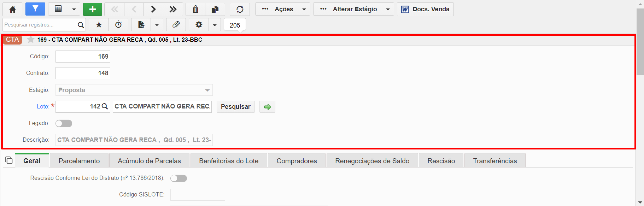The image size is (644, 206).
Task: Click the vertical scrollbar thumb
Action: click(640, 42)
